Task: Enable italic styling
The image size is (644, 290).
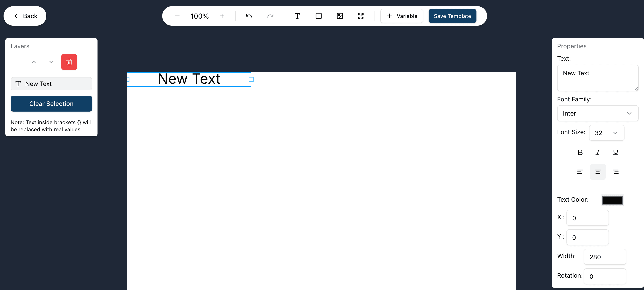Action: (598, 152)
